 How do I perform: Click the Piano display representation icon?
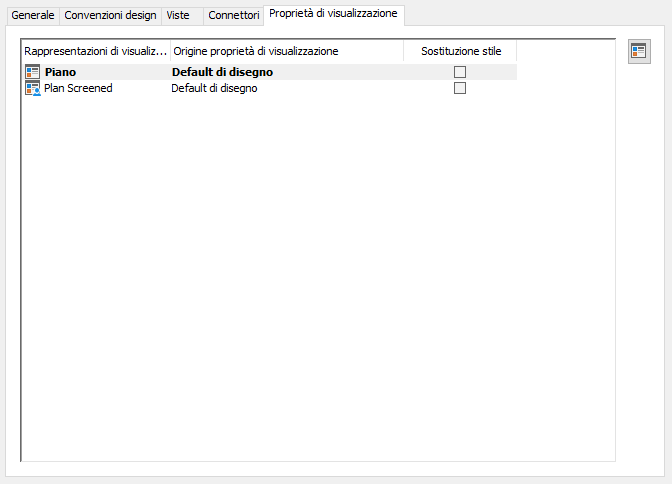tap(33, 72)
